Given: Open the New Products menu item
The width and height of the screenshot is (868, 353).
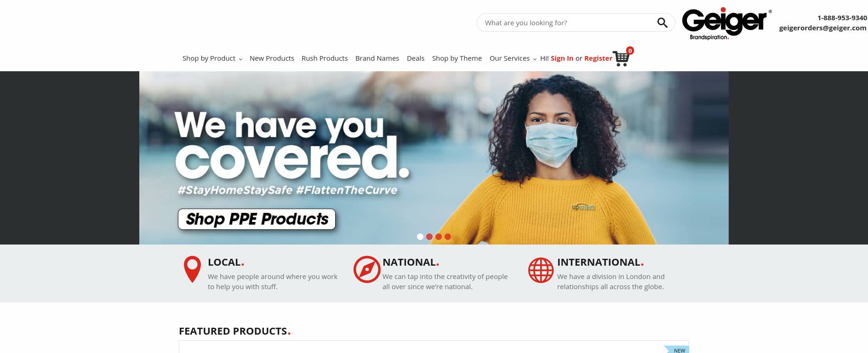Looking at the screenshot, I should pyautogui.click(x=272, y=58).
